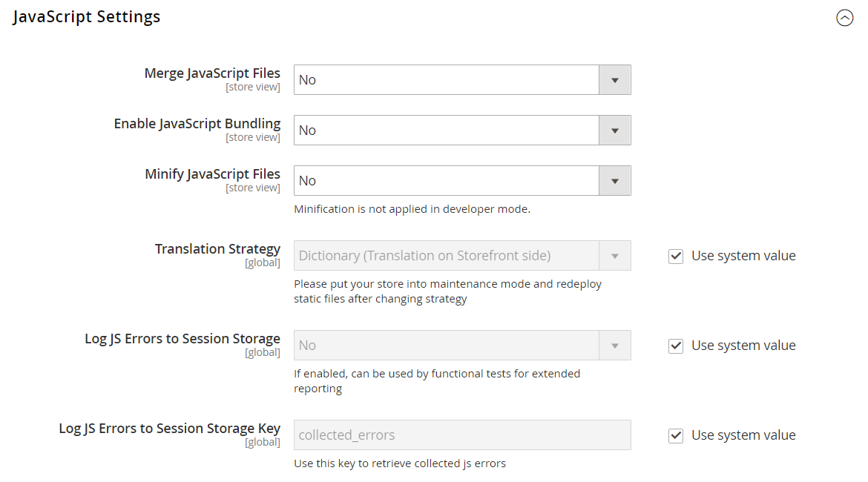
Task: Click the arrow button on Enable JavaScript Bundling
Action: click(614, 131)
